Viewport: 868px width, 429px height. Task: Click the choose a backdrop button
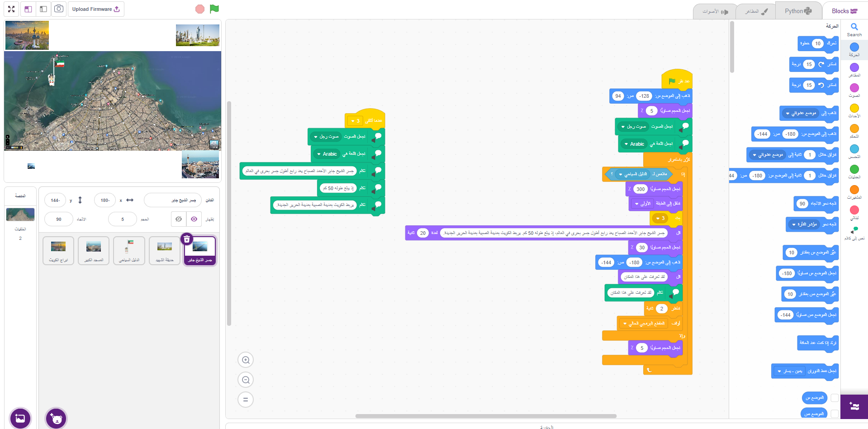coord(20,418)
